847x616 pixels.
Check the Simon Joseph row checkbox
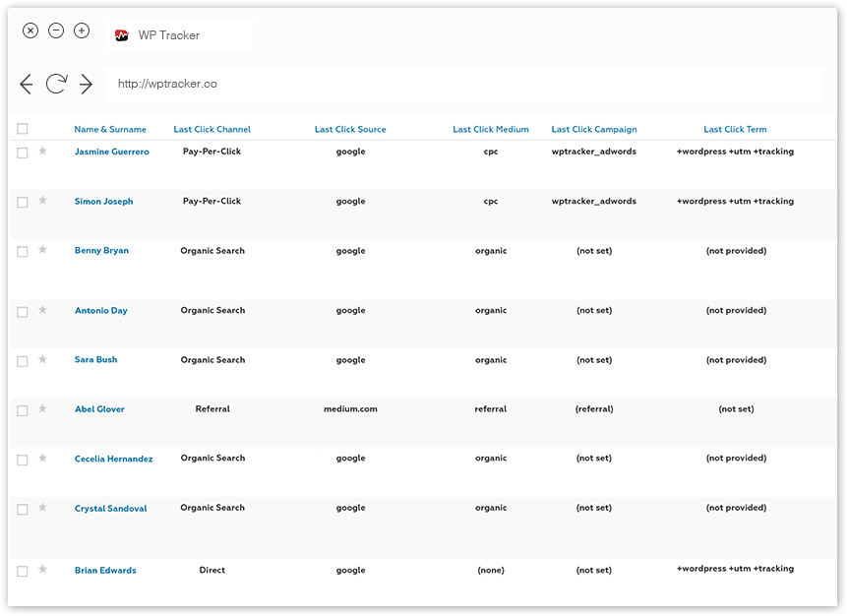coord(23,202)
